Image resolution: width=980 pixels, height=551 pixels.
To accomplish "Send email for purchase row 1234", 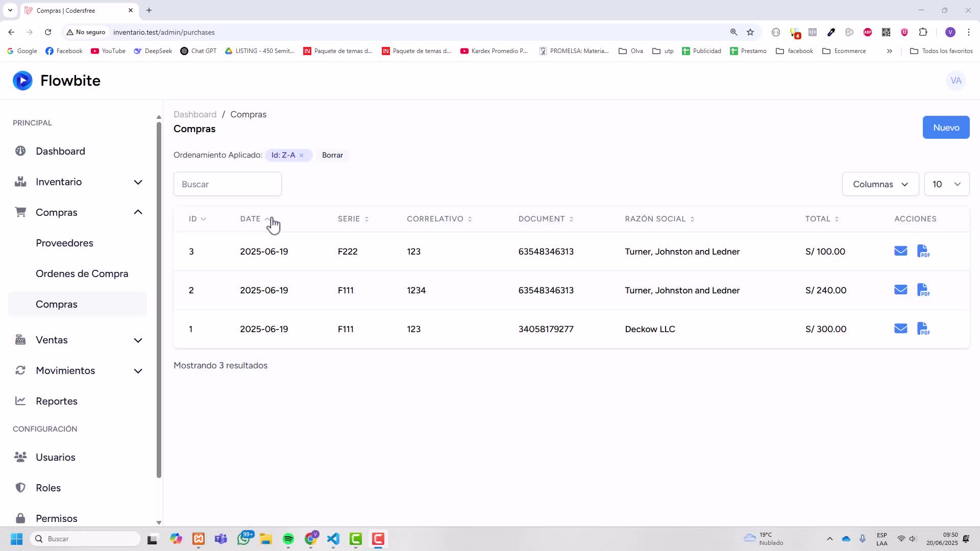I will (x=900, y=290).
